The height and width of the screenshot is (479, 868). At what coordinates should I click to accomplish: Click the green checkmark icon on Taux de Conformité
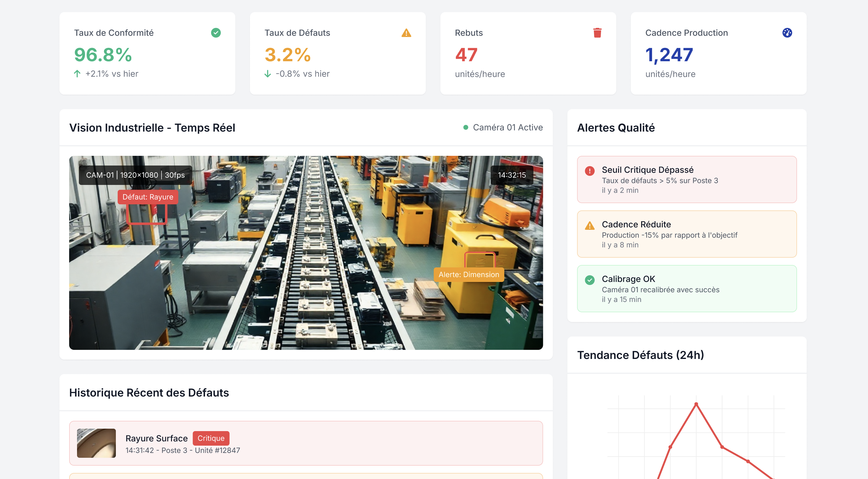(x=216, y=33)
